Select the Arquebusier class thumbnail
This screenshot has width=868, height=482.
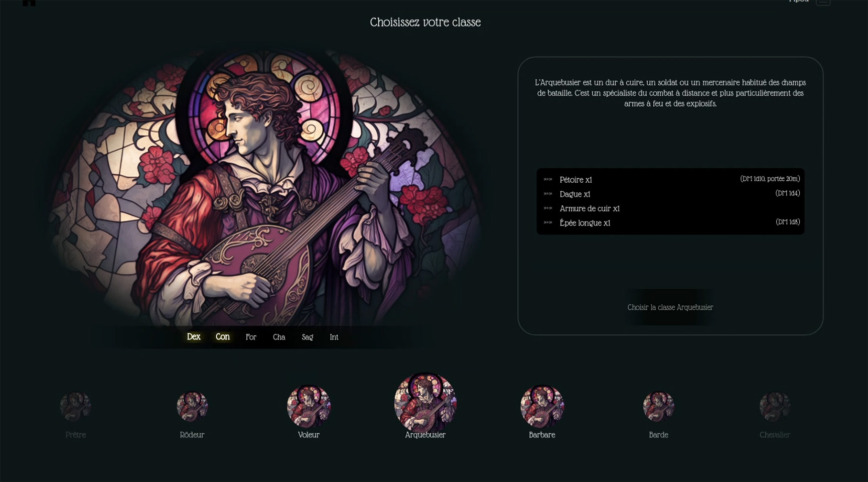coord(425,403)
